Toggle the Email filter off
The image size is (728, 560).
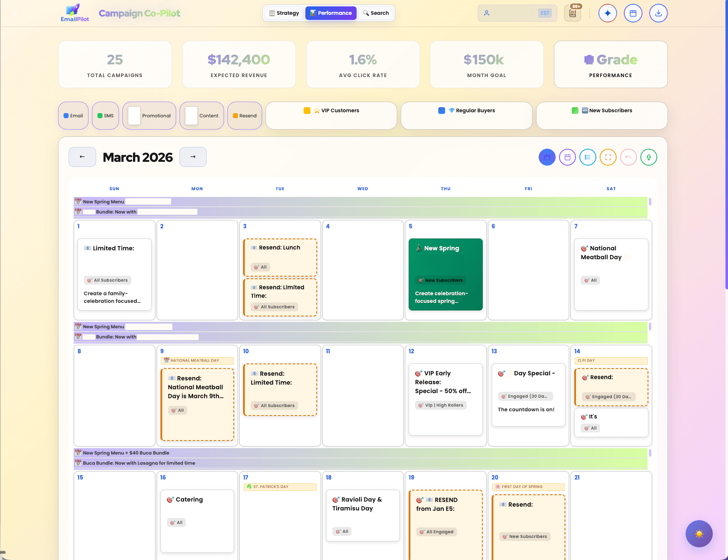tap(73, 115)
